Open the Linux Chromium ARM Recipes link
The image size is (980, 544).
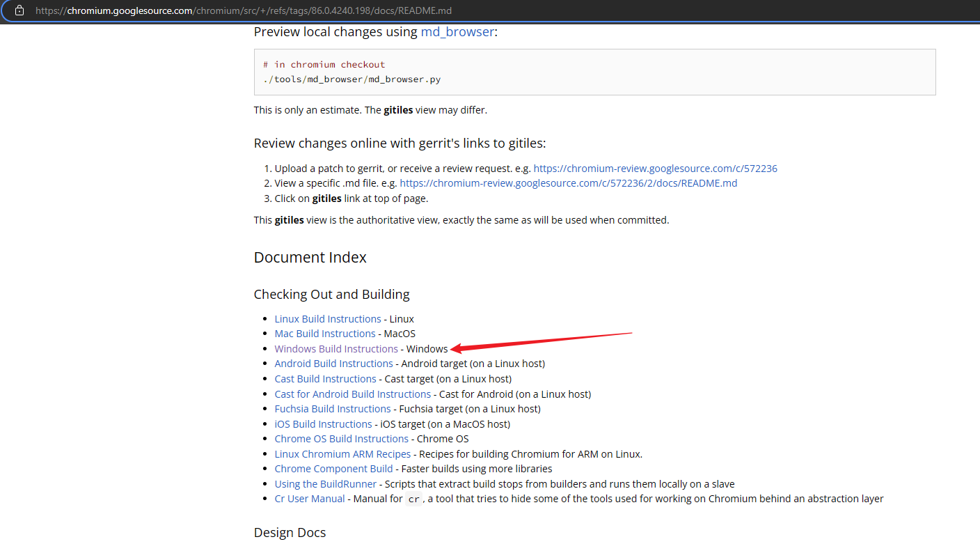pos(342,453)
